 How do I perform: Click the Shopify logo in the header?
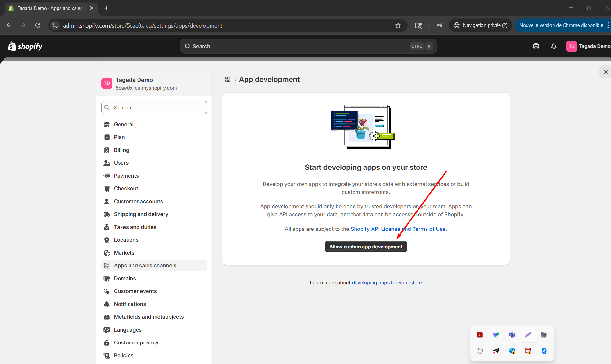pyautogui.click(x=25, y=47)
